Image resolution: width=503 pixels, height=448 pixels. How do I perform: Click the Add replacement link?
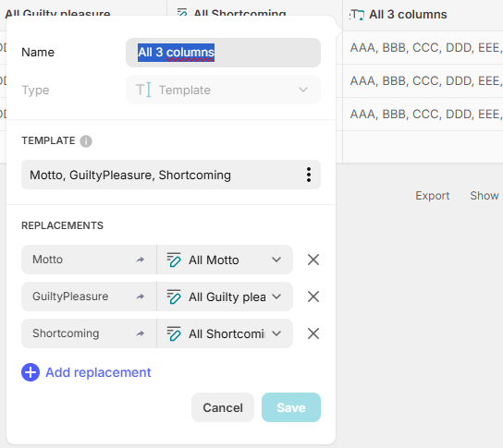[x=98, y=372]
